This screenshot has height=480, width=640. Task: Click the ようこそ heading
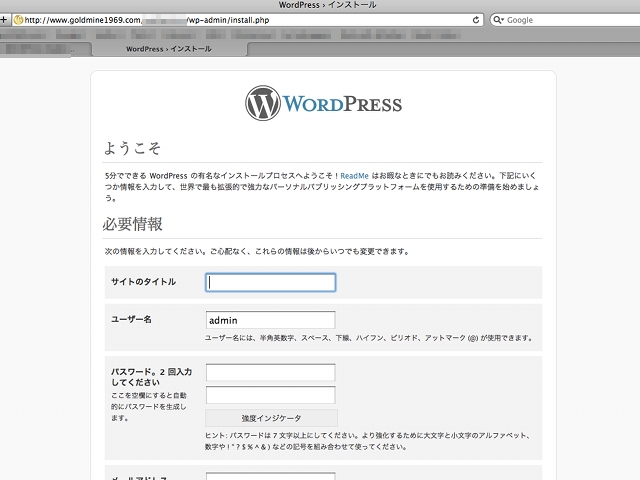click(x=132, y=148)
